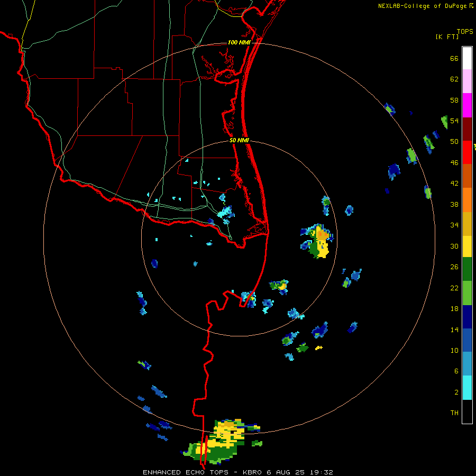Select the bright orange legend swatch
The height and width of the screenshot is (476, 476).
467,200
